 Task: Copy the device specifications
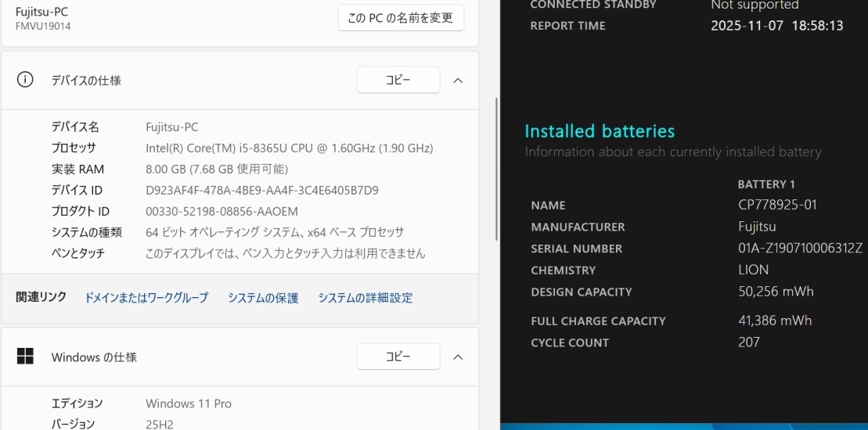pyautogui.click(x=398, y=81)
